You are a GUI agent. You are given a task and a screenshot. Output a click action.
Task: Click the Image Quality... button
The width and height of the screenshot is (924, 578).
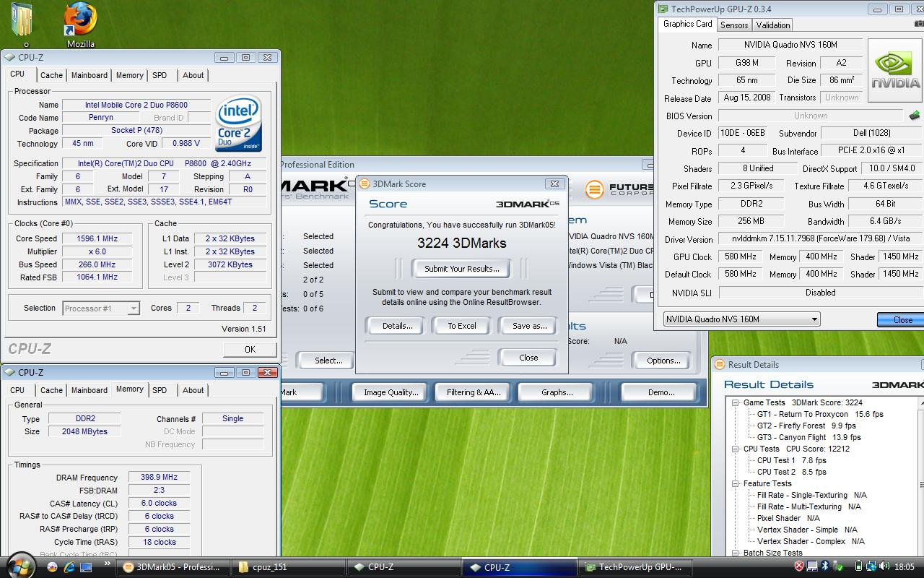[391, 392]
